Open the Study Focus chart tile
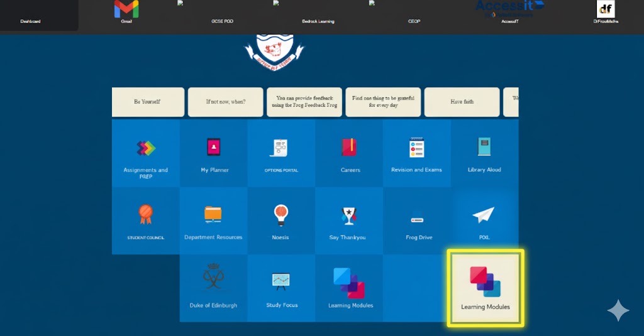 tap(281, 288)
